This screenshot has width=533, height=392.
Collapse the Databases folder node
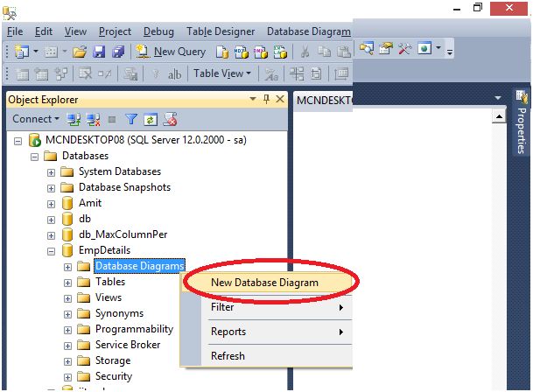pos(34,157)
